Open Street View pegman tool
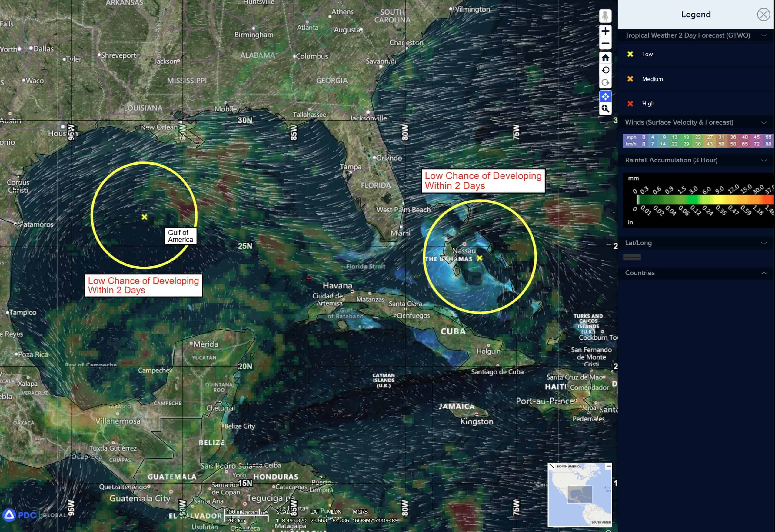775x532 pixels. pyautogui.click(x=605, y=16)
